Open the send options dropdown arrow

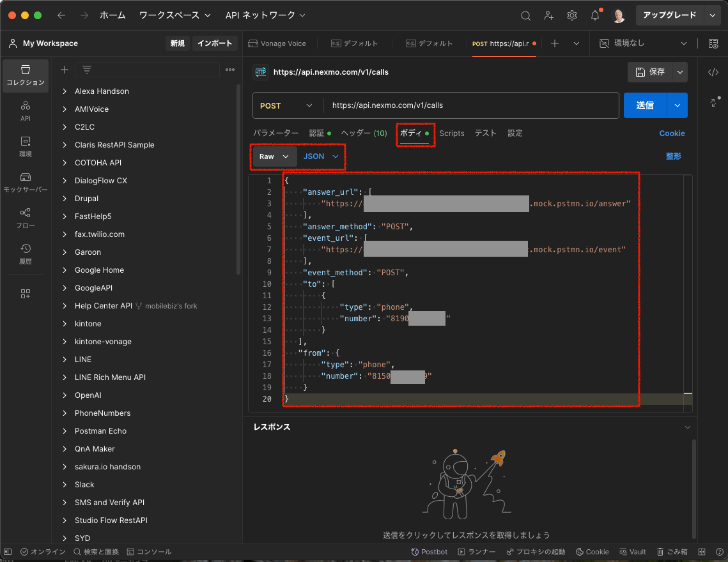pos(678,106)
